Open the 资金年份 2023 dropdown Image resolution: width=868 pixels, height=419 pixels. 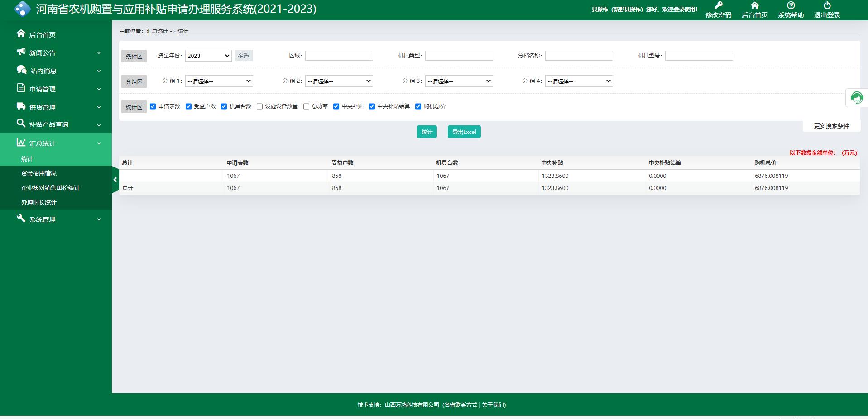tap(208, 56)
